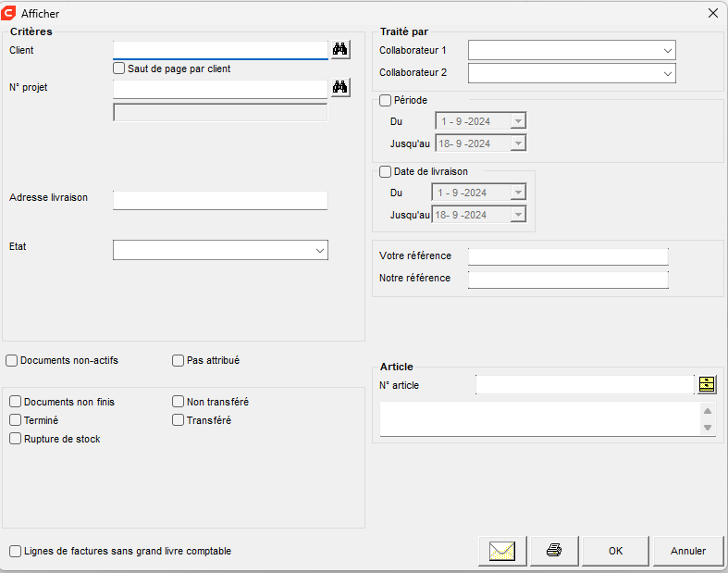The width and height of the screenshot is (728, 573).
Task: Click Annuler to cancel
Action: point(688,551)
